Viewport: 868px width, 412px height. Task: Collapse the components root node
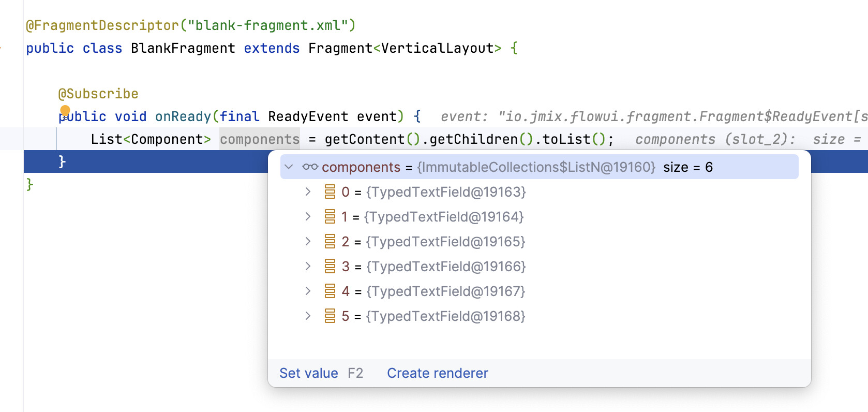click(x=289, y=167)
